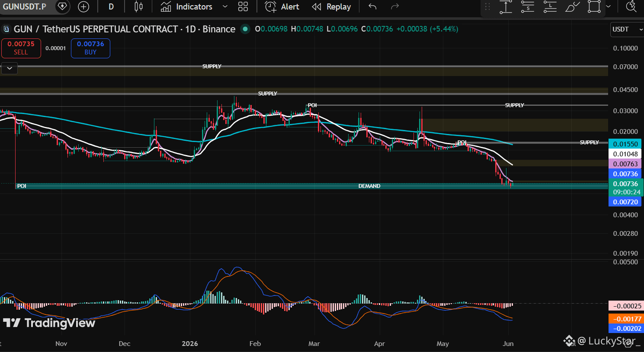Collapse the indicator legend chevron
Screen dimensions: 644x352
click(x=10, y=68)
